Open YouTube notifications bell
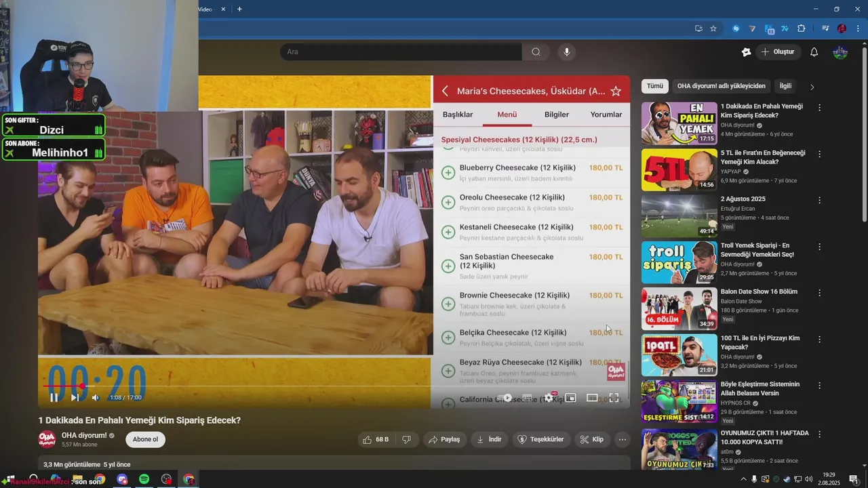The image size is (868, 488). click(814, 52)
